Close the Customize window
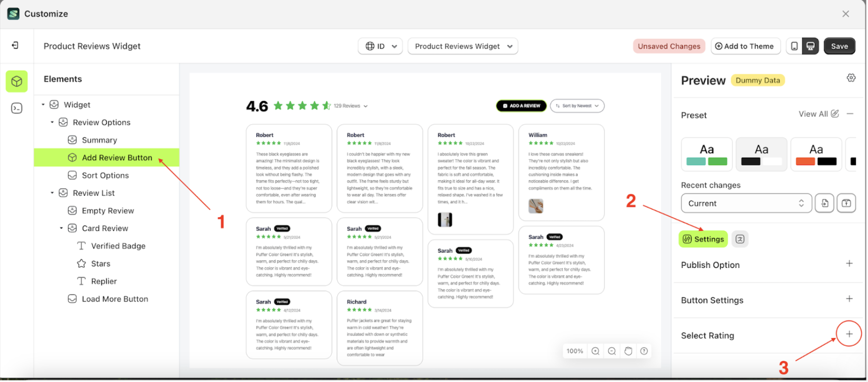The width and height of the screenshot is (868, 382). click(x=846, y=14)
